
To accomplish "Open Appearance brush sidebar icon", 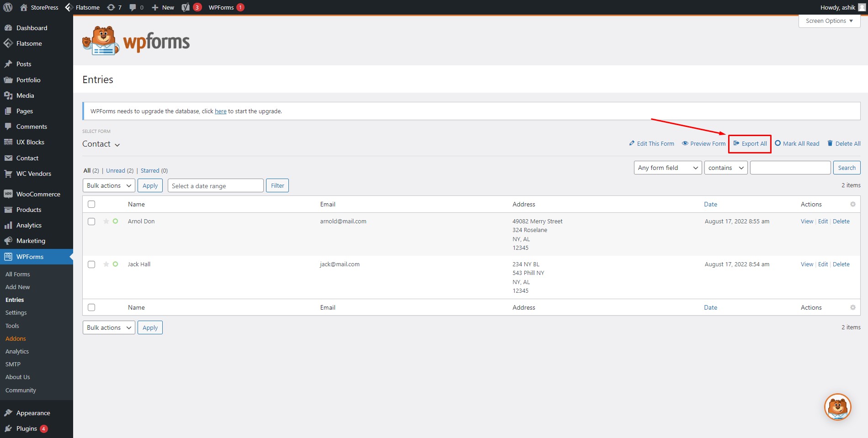I will click(x=8, y=413).
